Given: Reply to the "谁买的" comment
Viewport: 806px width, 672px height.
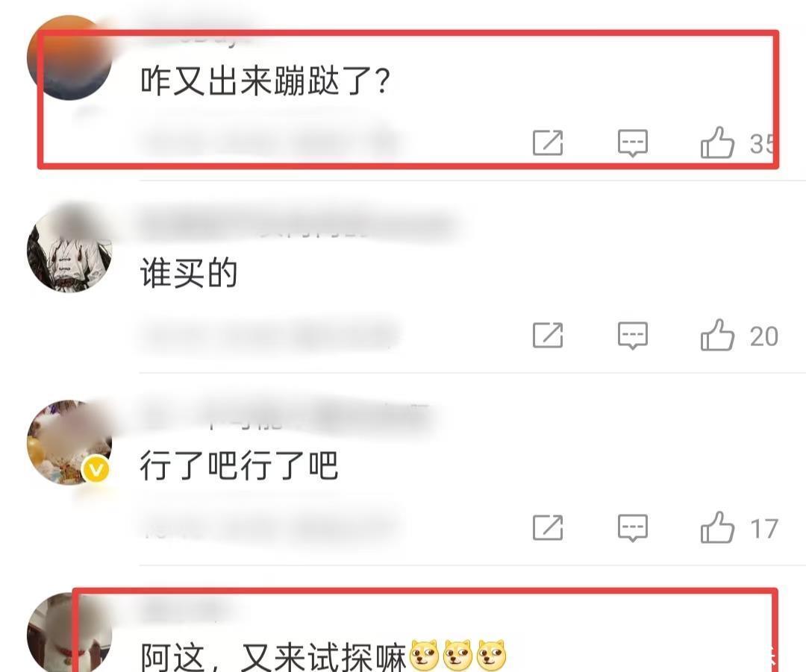Looking at the screenshot, I should tap(633, 336).
